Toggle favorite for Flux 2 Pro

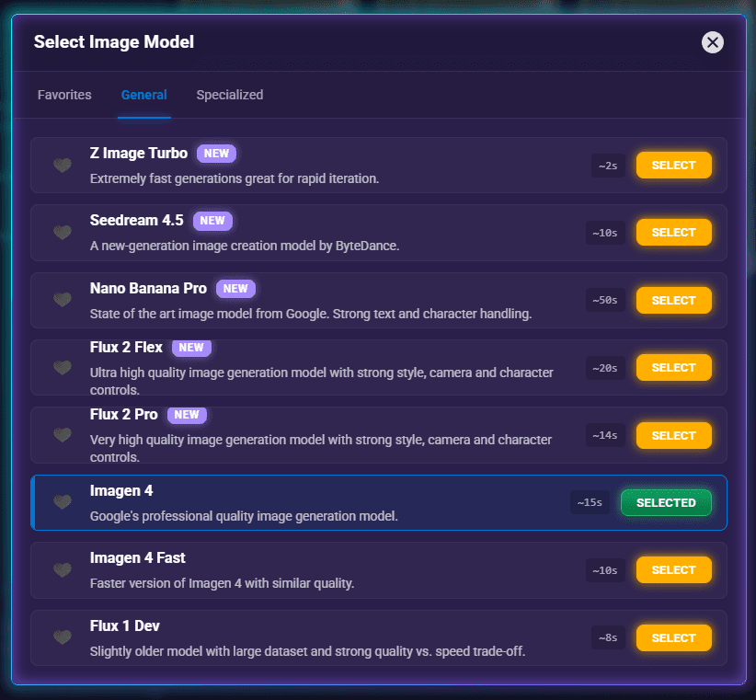click(62, 435)
